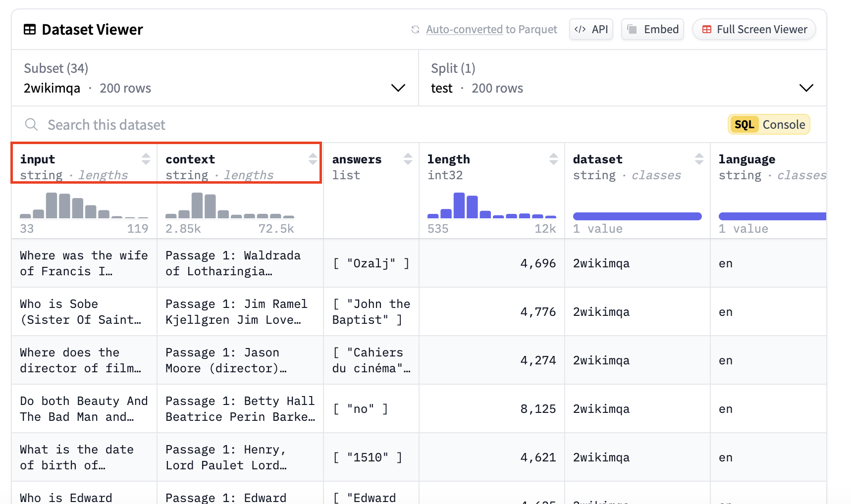This screenshot has height=504, width=851.
Task: Sort by the context column arrows
Action: [313, 159]
